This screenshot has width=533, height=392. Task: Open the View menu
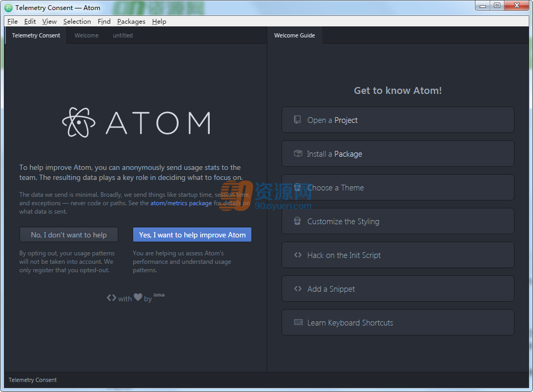pyautogui.click(x=49, y=22)
